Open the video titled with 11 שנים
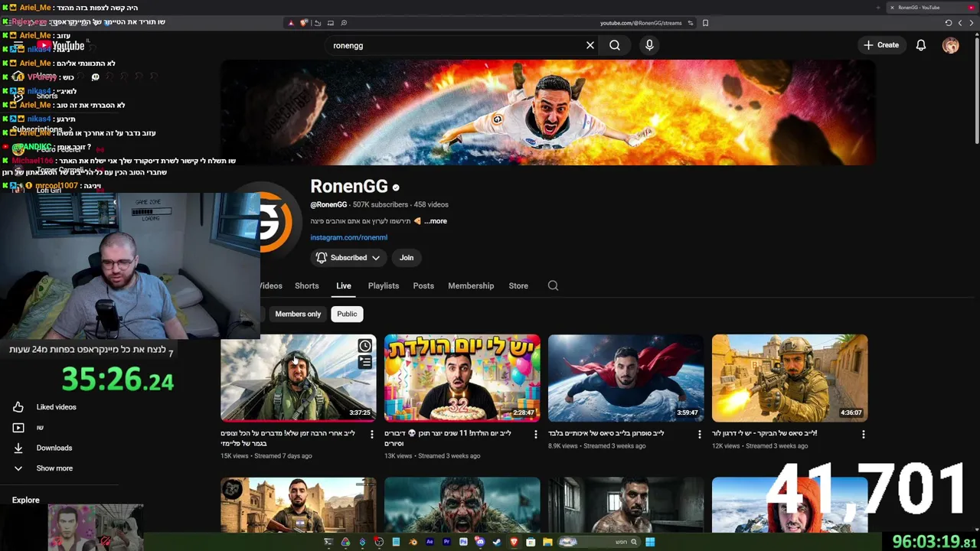The image size is (980, 551). (448, 438)
